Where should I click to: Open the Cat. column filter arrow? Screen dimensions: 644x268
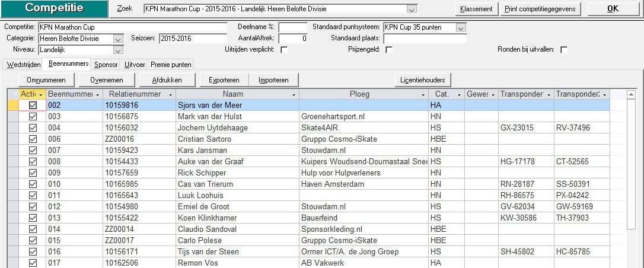pyautogui.click(x=459, y=95)
